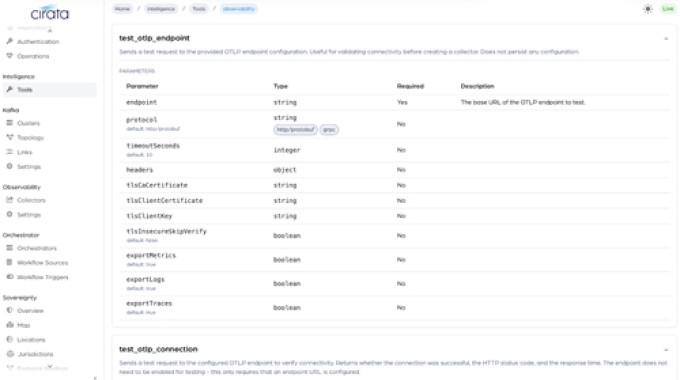Click the endpoint description text
The image size is (680, 380).
click(x=523, y=102)
